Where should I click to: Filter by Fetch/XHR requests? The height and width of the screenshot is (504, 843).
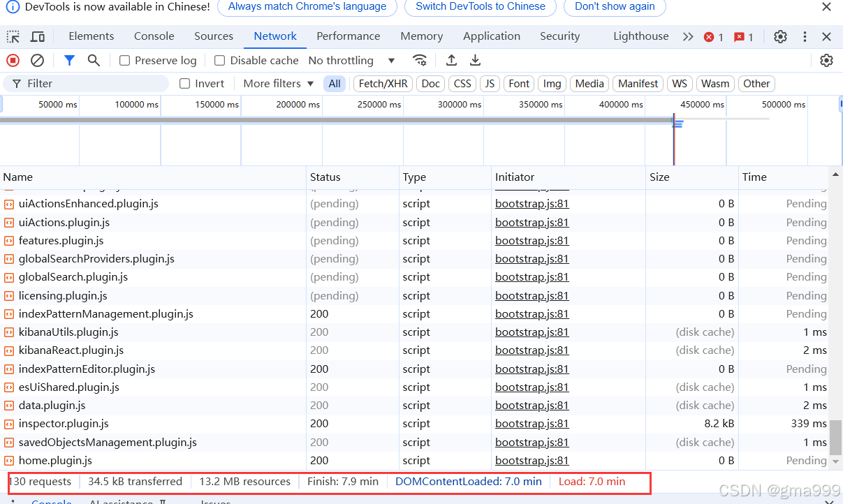point(383,84)
